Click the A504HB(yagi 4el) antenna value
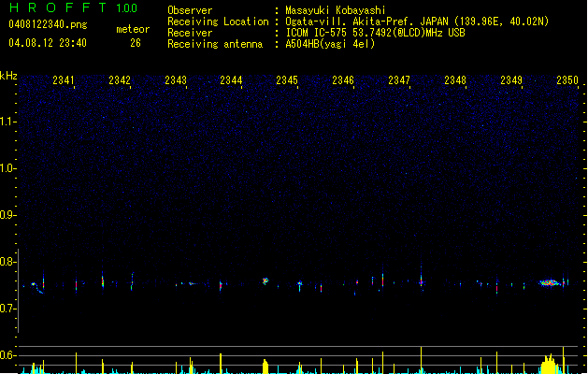Image resolution: width=588 pixels, height=374 pixels. tap(330, 44)
